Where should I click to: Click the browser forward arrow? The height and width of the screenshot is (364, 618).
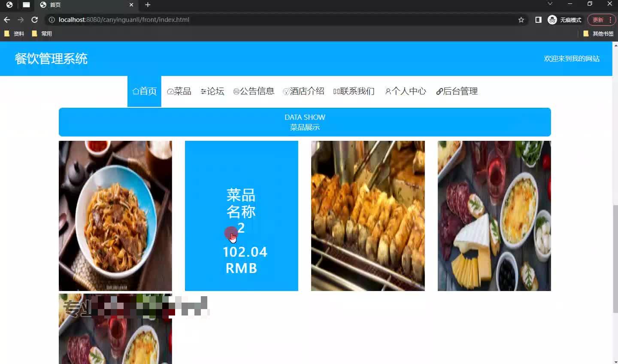point(21,20)
